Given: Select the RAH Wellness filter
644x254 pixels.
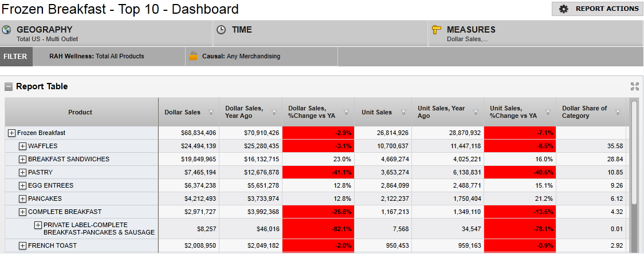Looking at the screenshot, I should [96, 56].
